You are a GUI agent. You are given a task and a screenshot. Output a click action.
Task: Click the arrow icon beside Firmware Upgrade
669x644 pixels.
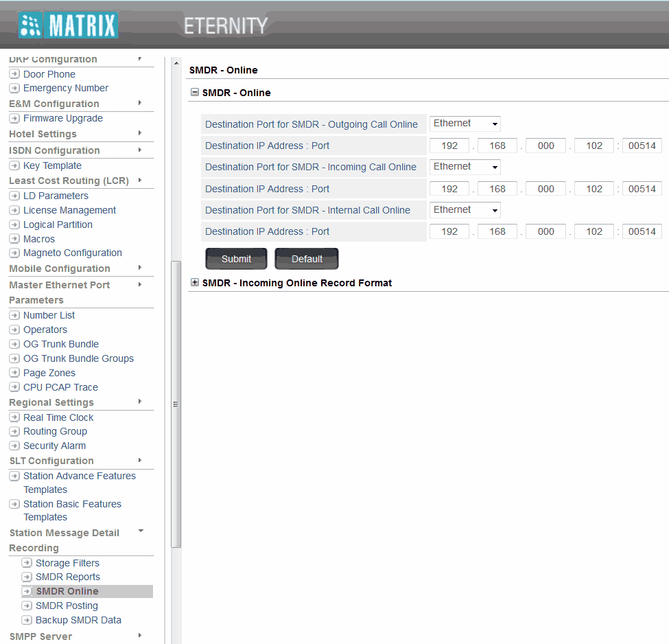(14, 118)
